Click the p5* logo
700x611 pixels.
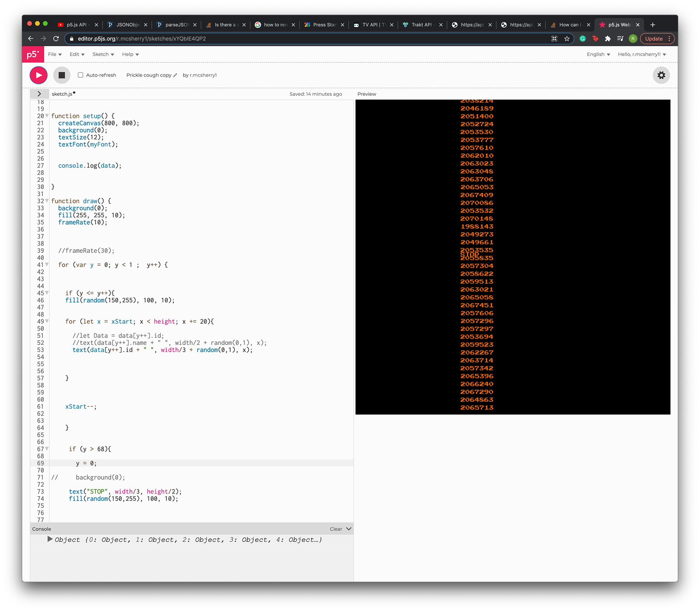pos(33,54)
